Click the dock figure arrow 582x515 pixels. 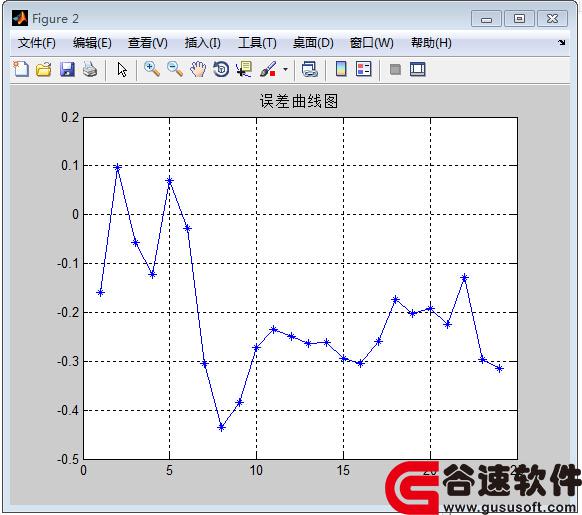(562, 43)
